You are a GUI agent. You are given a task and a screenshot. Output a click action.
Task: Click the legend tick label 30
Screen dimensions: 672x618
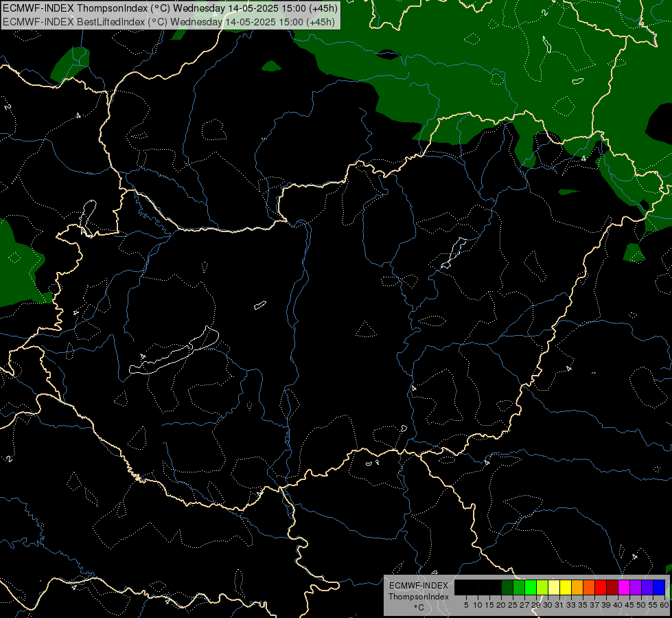tap(548, 605)
